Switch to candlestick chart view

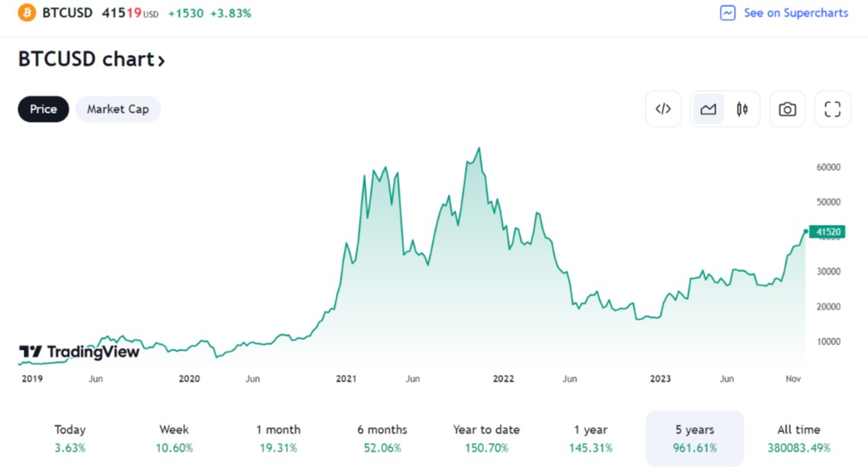pyautogui.click(x=741, y=109)
